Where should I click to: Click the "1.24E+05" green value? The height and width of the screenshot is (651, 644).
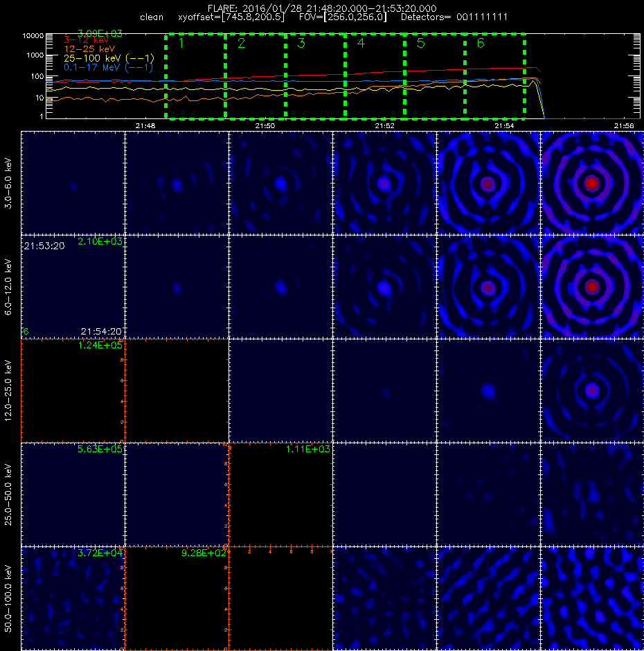point(100,345)
